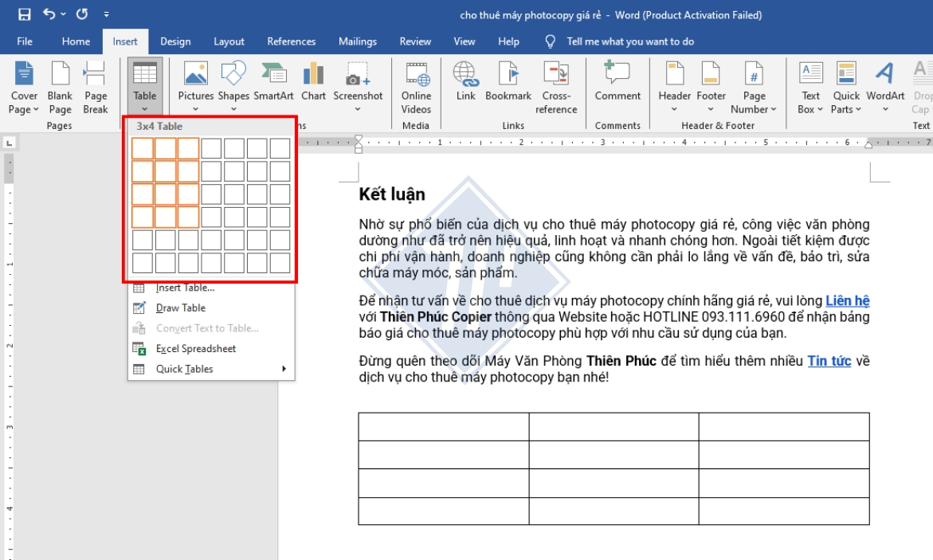Switch to the Design ribbon tab
933x560 pixels.
point(174,41)
